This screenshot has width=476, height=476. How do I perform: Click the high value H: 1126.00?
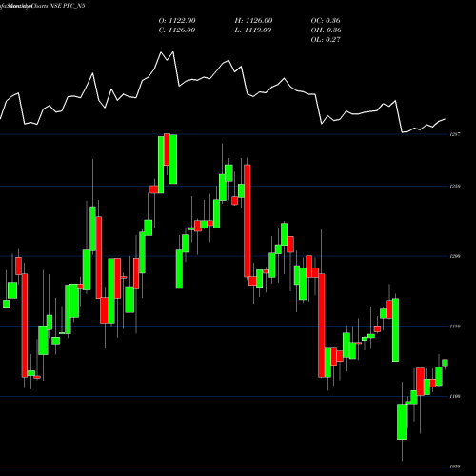coord(253,20)
